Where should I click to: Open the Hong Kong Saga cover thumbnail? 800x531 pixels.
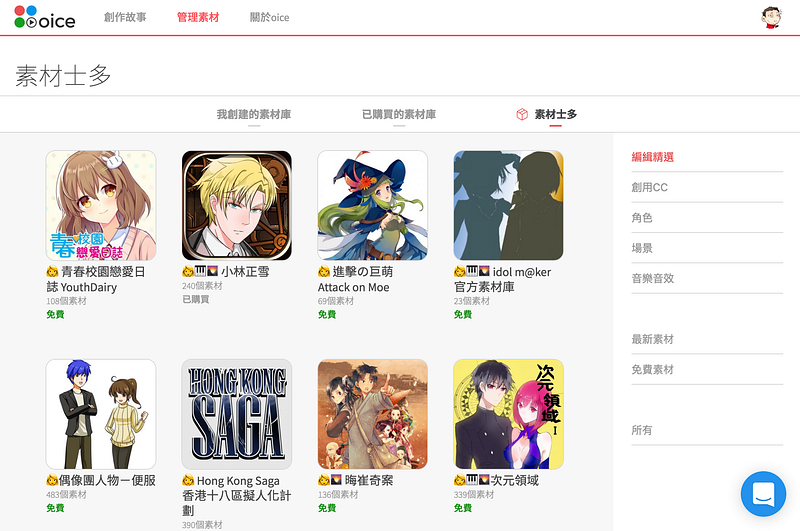coord(237,414)
